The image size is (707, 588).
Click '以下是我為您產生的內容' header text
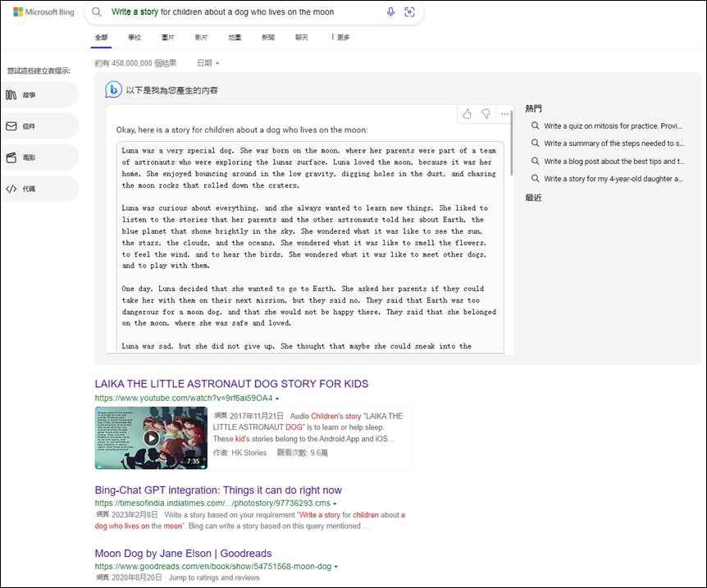(171, 90)
